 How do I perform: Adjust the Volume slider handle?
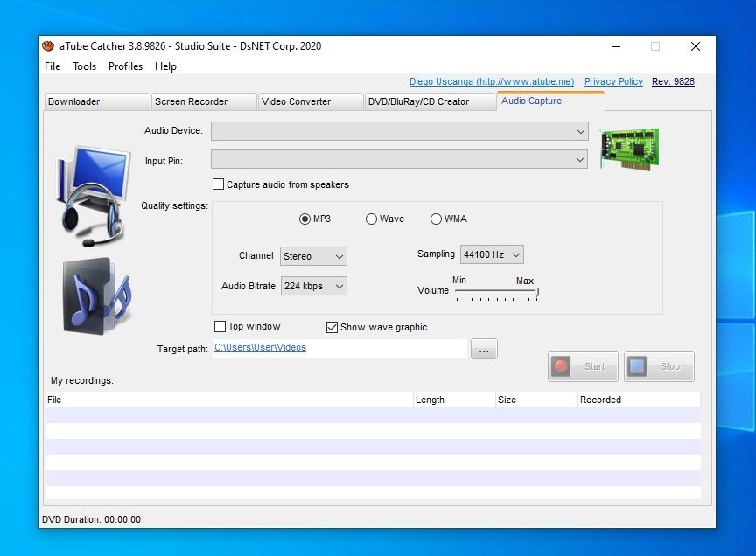tap(537, 291)
